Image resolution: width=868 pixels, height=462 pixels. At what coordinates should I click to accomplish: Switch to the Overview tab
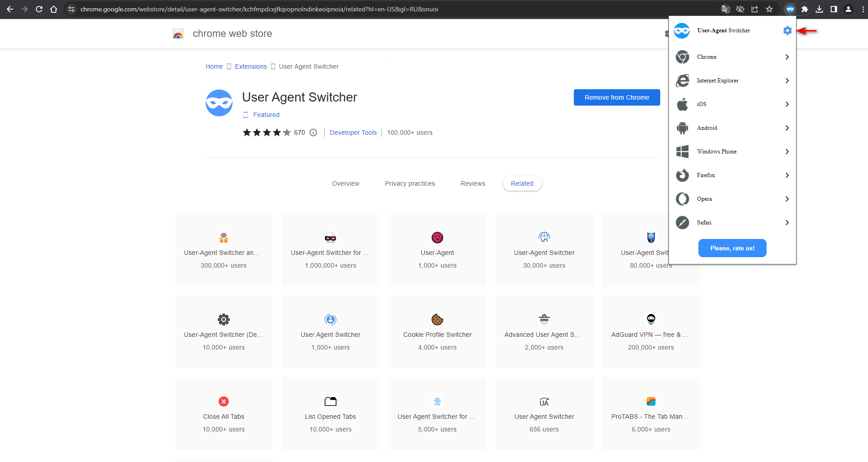point(346,183)
